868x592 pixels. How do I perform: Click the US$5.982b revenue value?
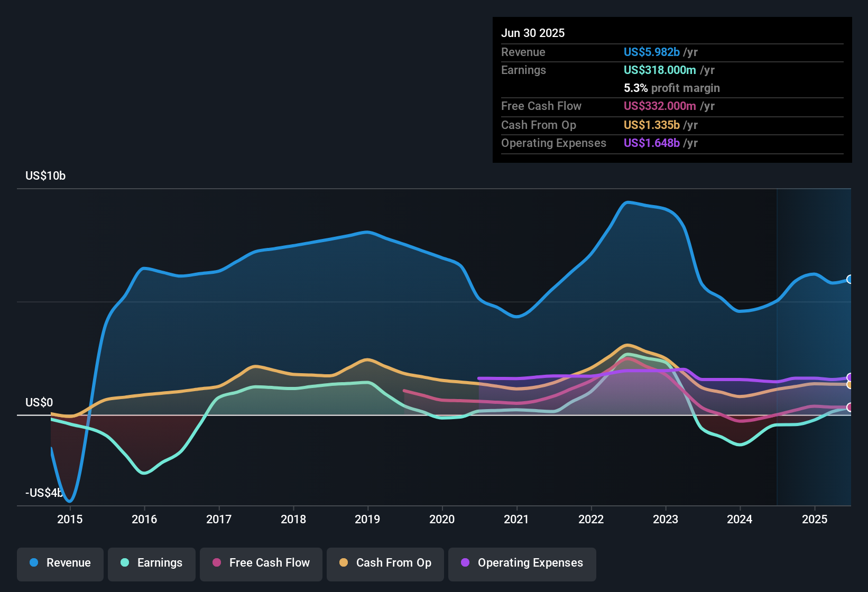click(x=651, y=52)
